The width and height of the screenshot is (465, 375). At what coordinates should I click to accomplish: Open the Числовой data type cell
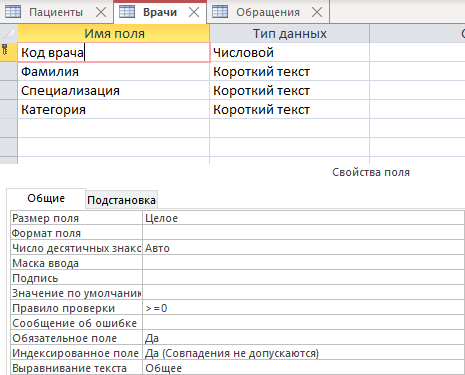pos(290,52)
